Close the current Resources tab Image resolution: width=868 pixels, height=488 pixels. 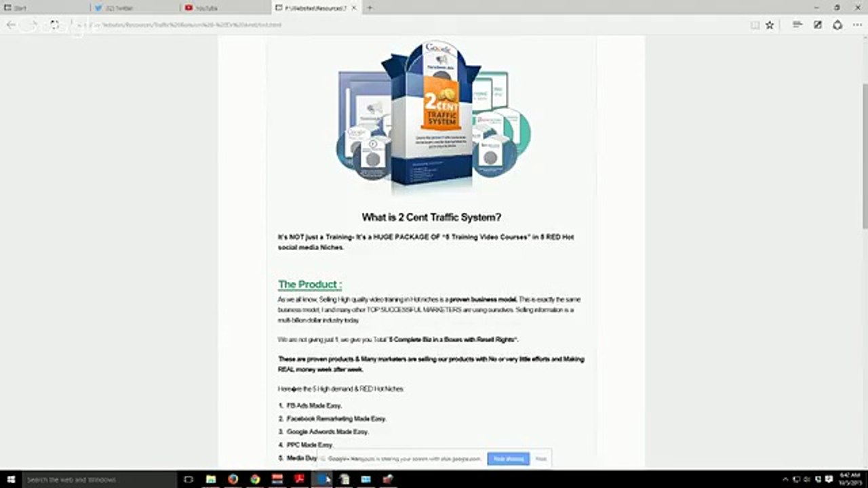tap(354, 8)
